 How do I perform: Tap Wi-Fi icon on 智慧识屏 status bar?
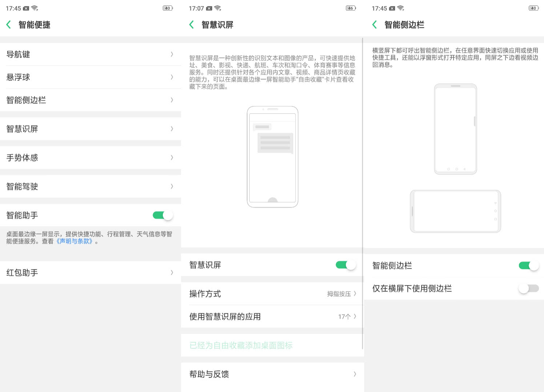pyautogui.click(x=218, y=8)
